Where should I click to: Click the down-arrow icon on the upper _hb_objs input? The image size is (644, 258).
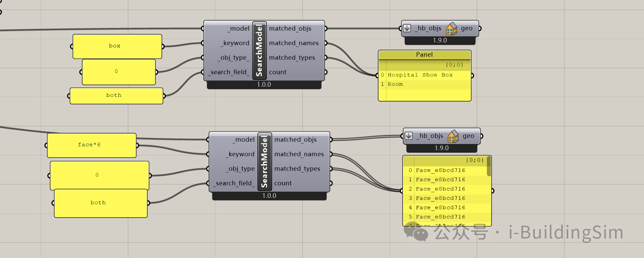(x=407, y=28)
